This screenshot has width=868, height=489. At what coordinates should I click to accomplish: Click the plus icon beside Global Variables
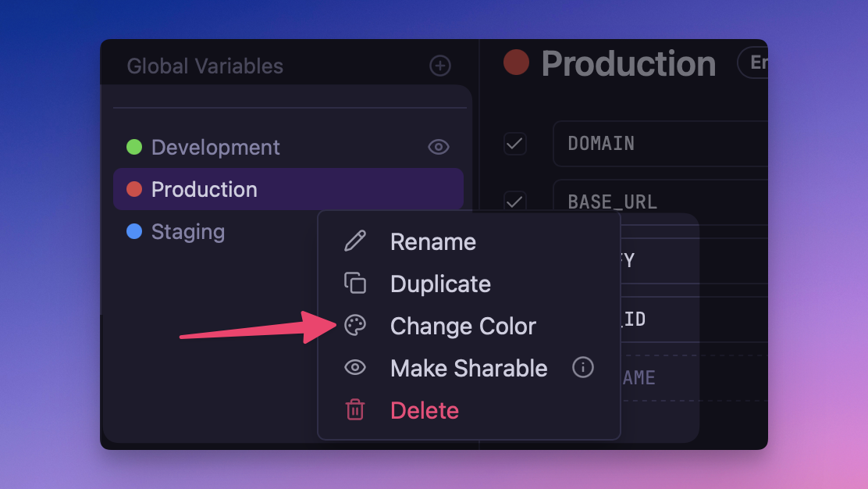tap(440, 66)
